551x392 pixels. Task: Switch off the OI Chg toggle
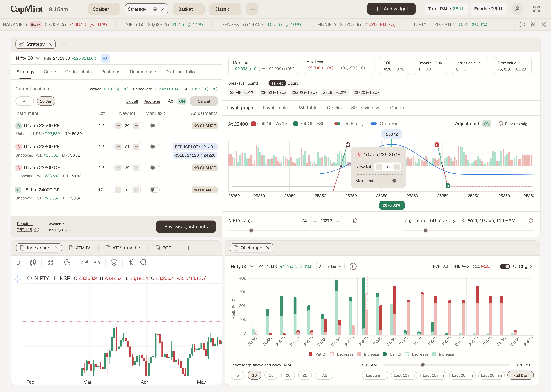(x=505, y=266)
